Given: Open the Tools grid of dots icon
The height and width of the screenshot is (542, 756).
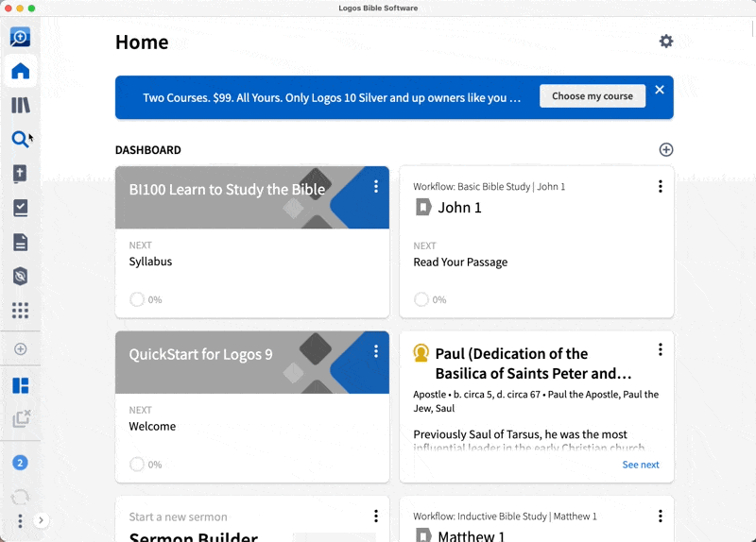Looking at the screenshot, I should [20, 311].
